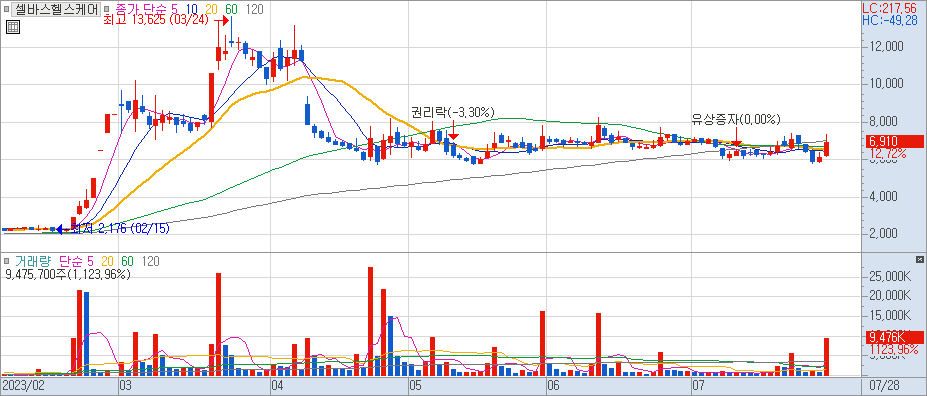Click the 05 month label on date axis
The height and width of the screenshot is (396, 927).
(416, 385)
